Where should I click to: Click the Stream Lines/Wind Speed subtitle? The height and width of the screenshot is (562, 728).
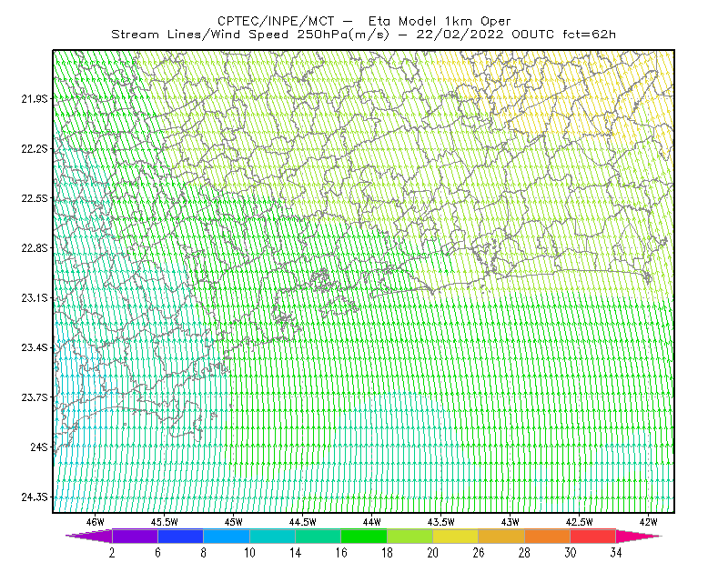tap(250, 35)
